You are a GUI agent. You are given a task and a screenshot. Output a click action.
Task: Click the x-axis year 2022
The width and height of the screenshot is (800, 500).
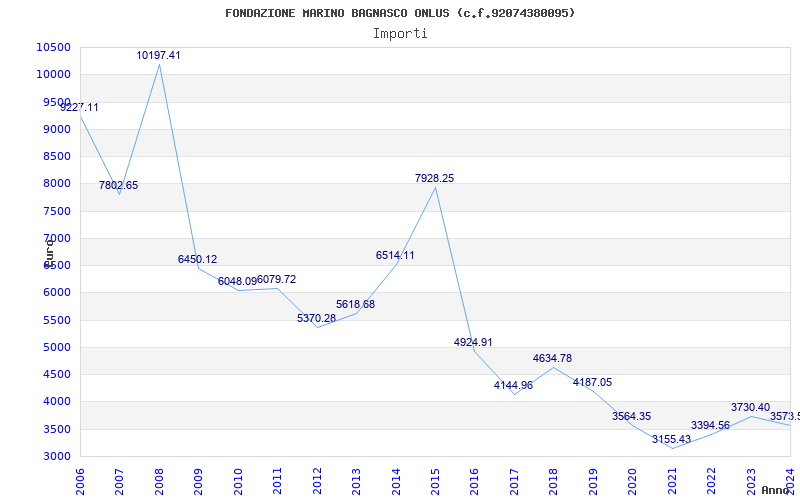click(x=712, y=481)
